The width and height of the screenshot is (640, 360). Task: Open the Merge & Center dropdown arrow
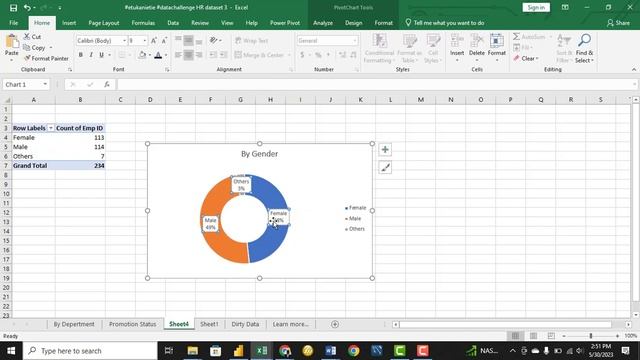point(289,55)
